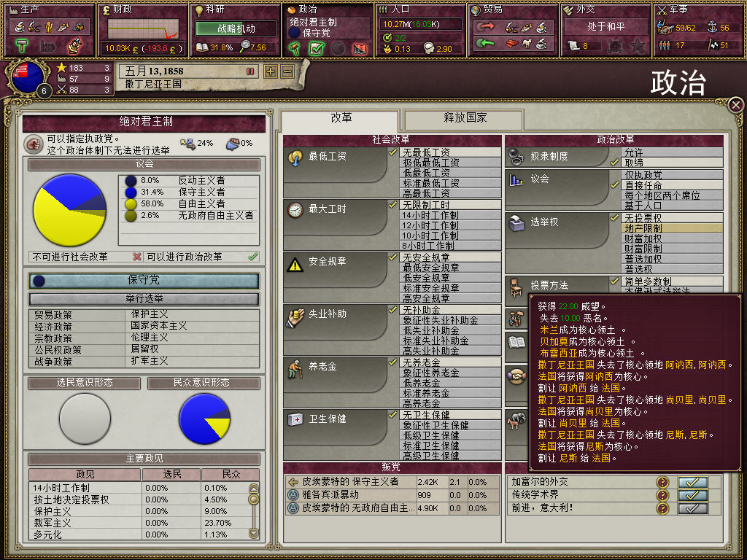The width and height of the screenshot is (747, 560).
Task: Switch to the 释放国家 tab
Action: (x=464, y=119)
